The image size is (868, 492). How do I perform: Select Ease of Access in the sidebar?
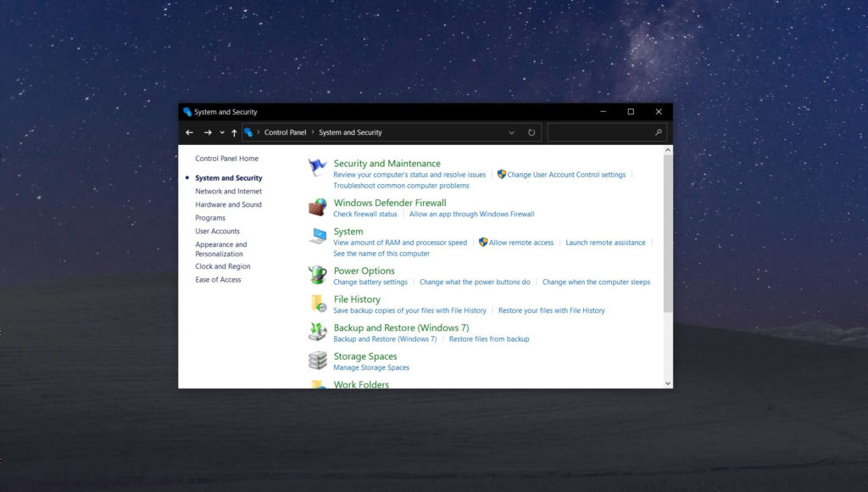217,279
